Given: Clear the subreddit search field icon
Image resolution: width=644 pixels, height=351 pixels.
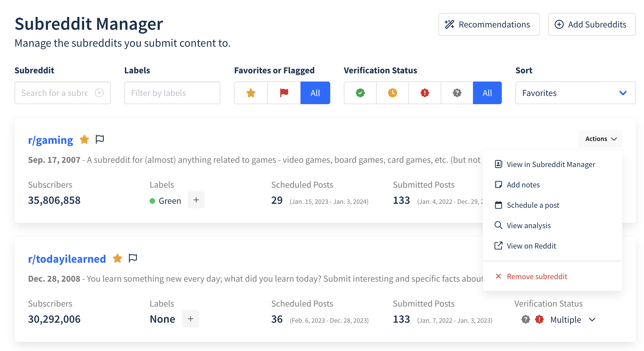Looking at the screenshot, I should pos(99,93).
